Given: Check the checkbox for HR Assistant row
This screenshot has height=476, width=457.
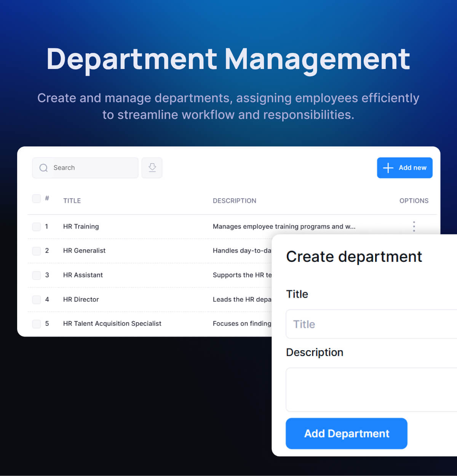Looking at the screenshot, I should pos(36,275).
